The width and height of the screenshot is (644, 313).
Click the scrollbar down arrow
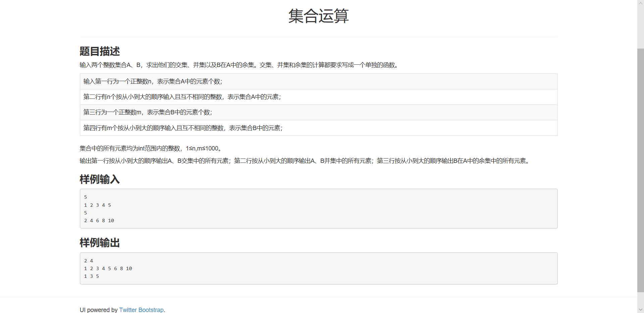[x=641, y=310]
